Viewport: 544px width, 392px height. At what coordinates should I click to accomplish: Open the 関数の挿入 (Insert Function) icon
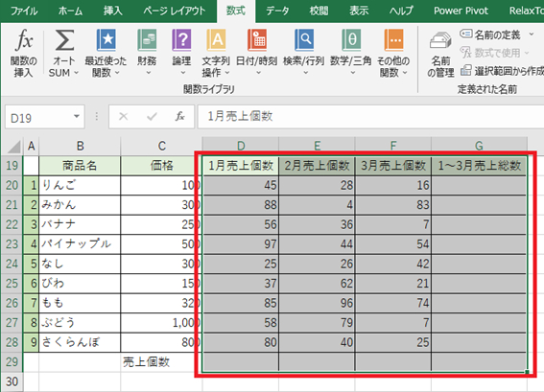coord(24,40)
